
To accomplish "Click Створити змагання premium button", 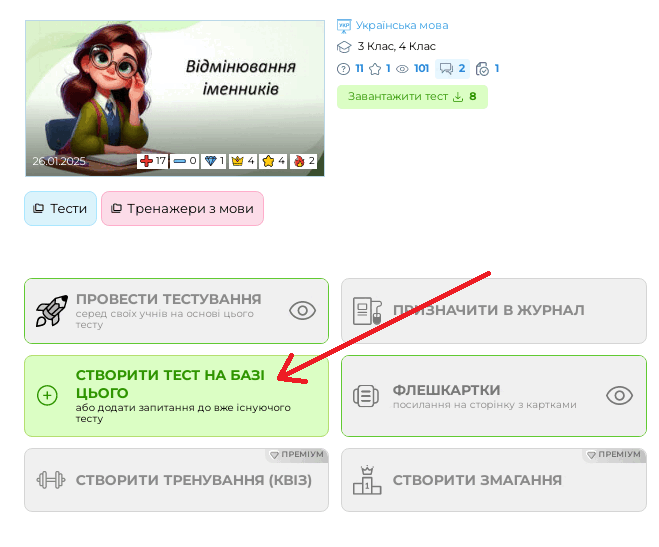I will click(494, 480).
